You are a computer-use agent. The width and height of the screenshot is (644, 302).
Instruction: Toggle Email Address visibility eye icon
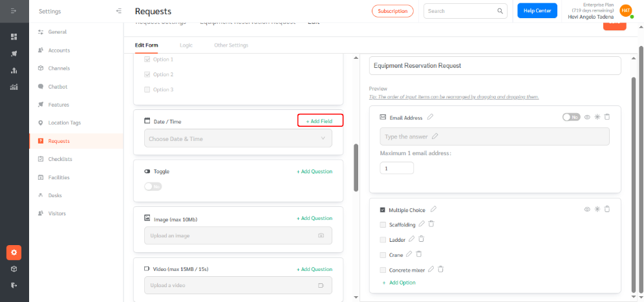(587, 117)
